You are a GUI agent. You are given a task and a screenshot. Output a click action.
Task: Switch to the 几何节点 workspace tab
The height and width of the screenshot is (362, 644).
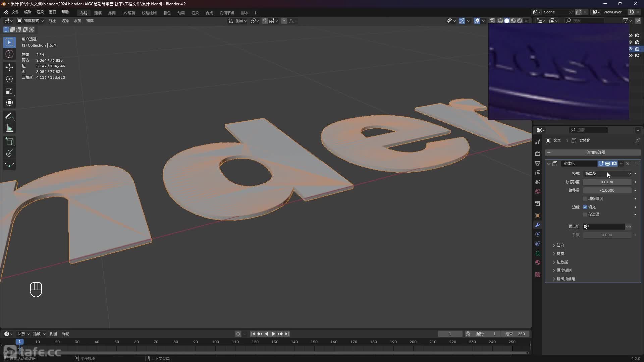(227, 13)
